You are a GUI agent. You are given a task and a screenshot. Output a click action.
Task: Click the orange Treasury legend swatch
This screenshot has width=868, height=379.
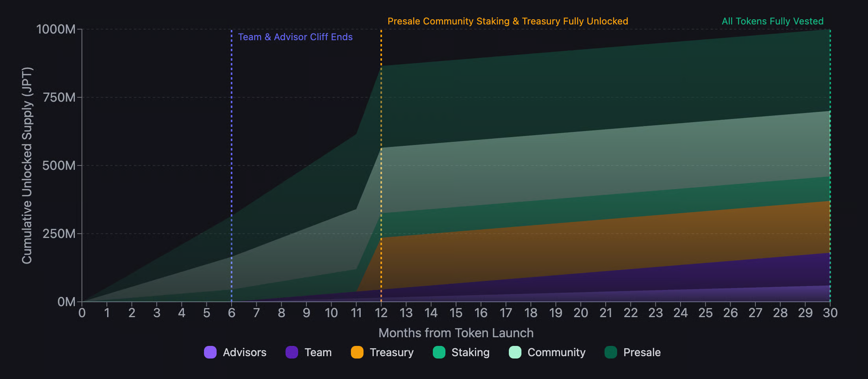(357, 352)
